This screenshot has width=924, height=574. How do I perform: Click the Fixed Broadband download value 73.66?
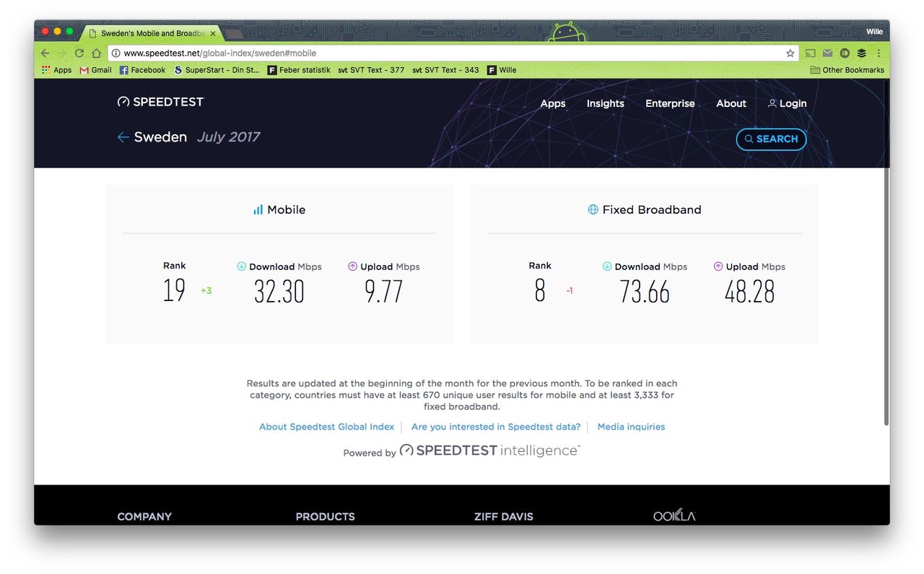[645, 291]
